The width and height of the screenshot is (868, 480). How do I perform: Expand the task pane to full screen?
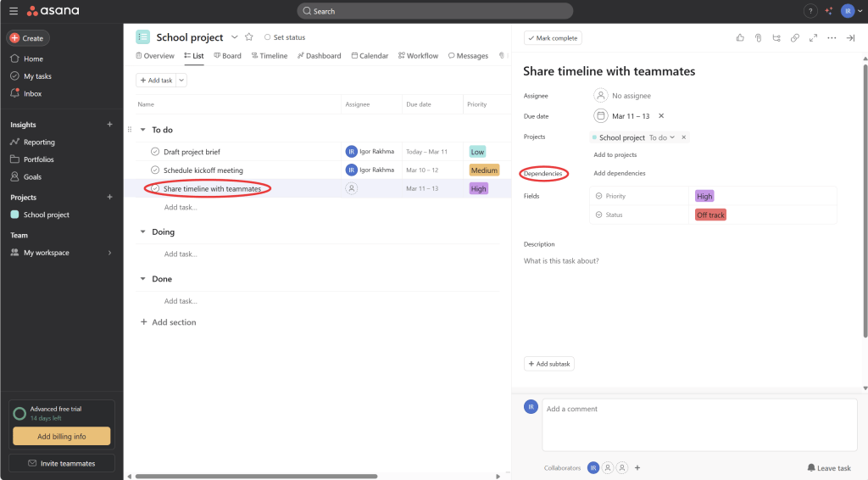coord(813,38)
